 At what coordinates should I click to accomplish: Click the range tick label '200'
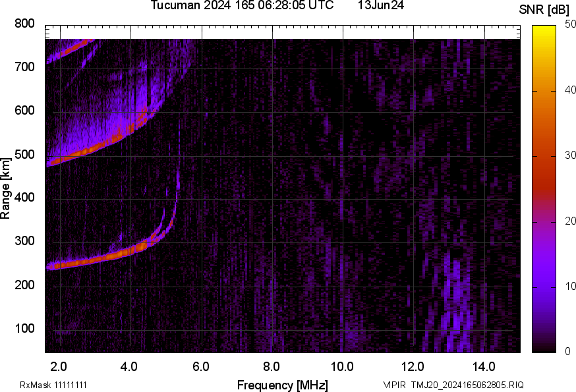pos(24,285)
